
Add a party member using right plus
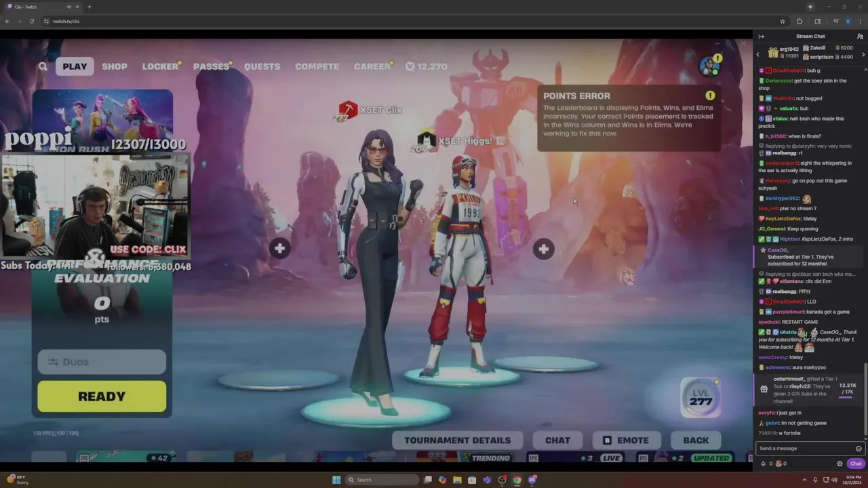[x=543, y=249]
